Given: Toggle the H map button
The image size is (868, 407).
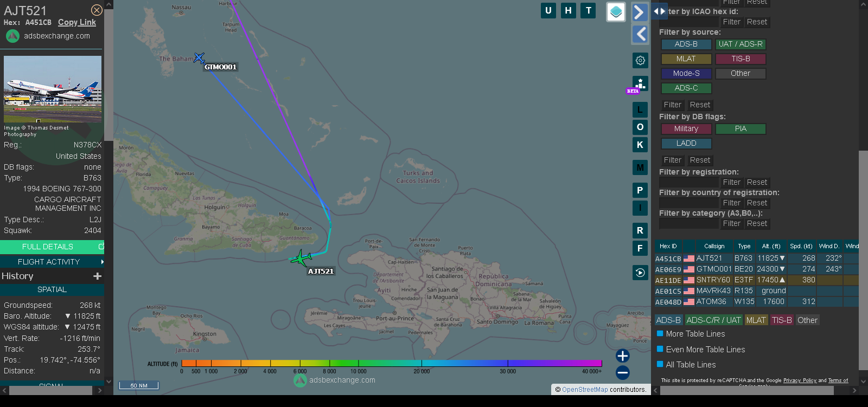Looking at the screenshot, I should (x=569, y=10).
